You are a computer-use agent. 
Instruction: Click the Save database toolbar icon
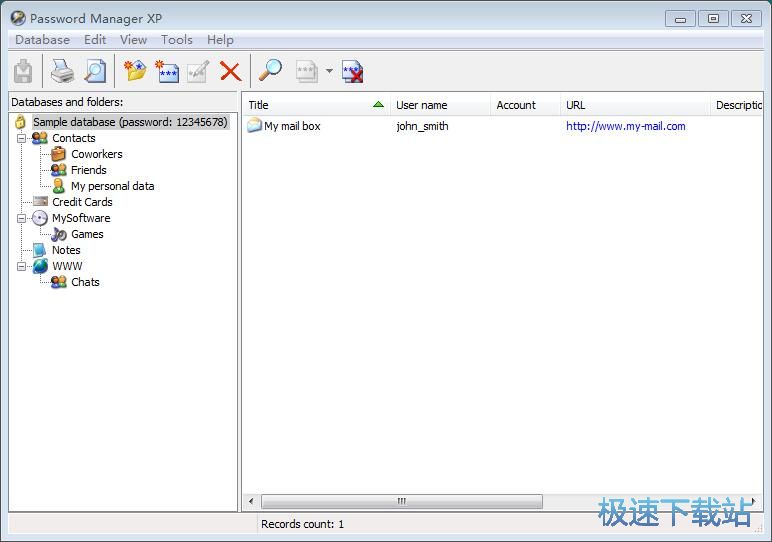coord(23,71)
